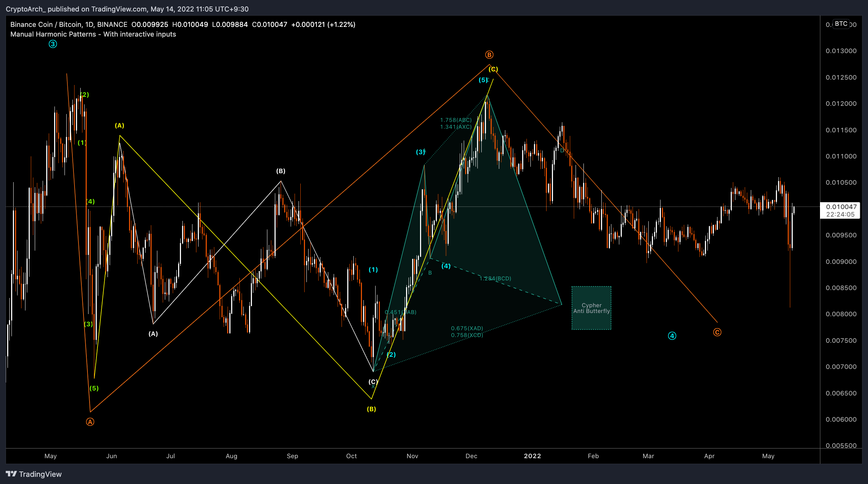Click the 1.341(AXC) ratio label

[456, 127]
